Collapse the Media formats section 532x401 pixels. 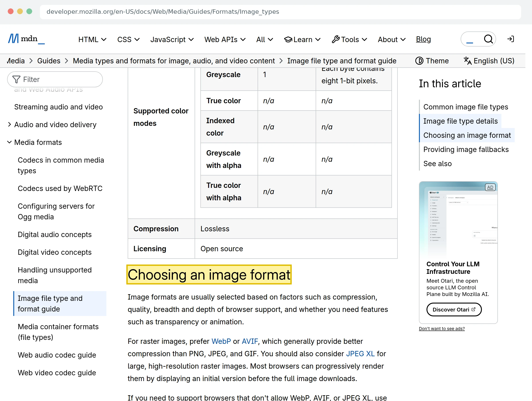point(9,142)
